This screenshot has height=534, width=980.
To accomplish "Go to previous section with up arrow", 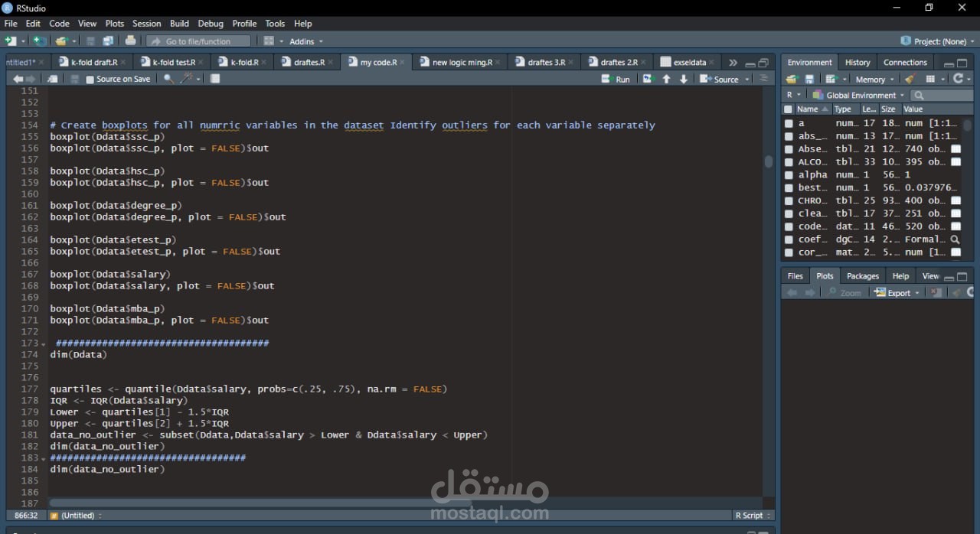I will [666, 79].
